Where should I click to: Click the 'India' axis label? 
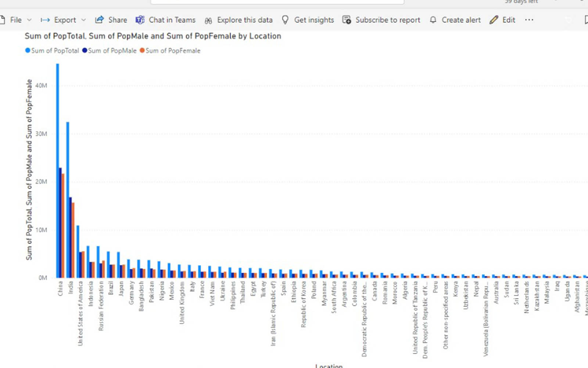click(71, 287)
